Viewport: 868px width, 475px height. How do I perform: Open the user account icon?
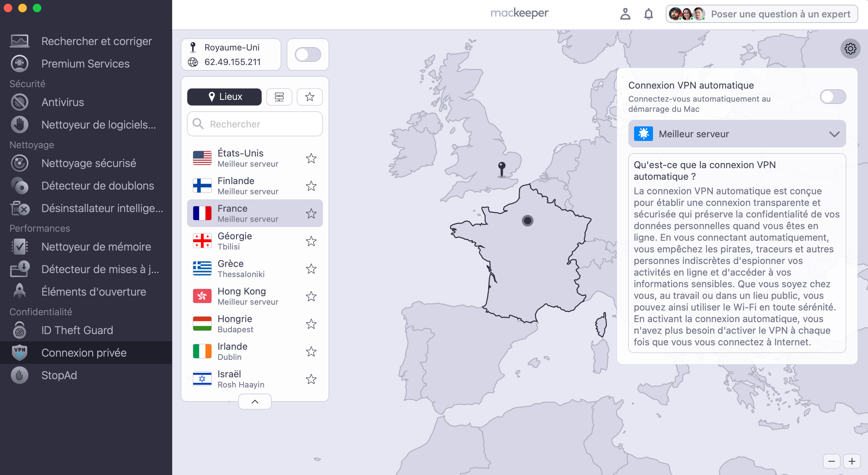click(625, 14)
